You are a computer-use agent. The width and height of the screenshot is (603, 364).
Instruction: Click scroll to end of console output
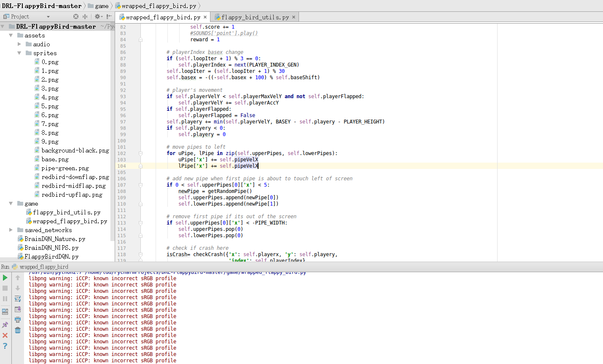point(18,309)
